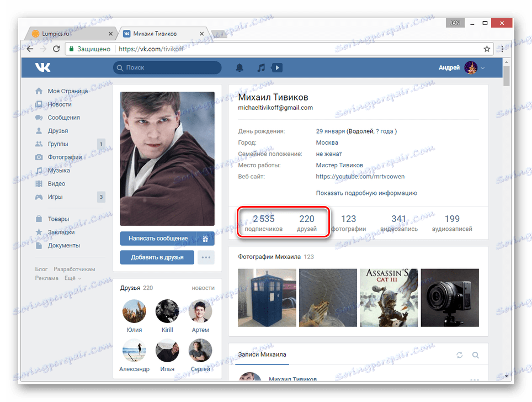Click the green padlock security icon
This screenshot has width=532, height=402.
pos(71,49)
